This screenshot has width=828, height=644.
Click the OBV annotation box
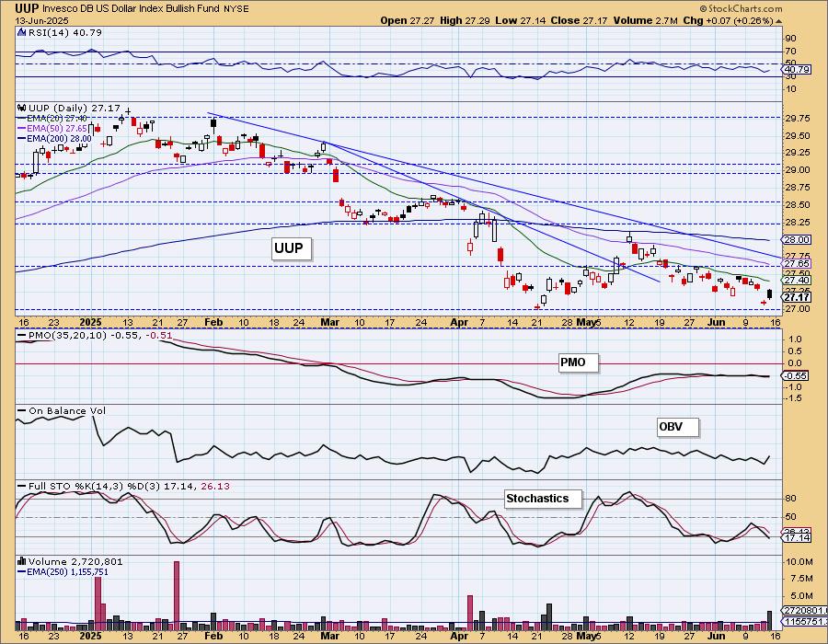click(x=678, y=427)
